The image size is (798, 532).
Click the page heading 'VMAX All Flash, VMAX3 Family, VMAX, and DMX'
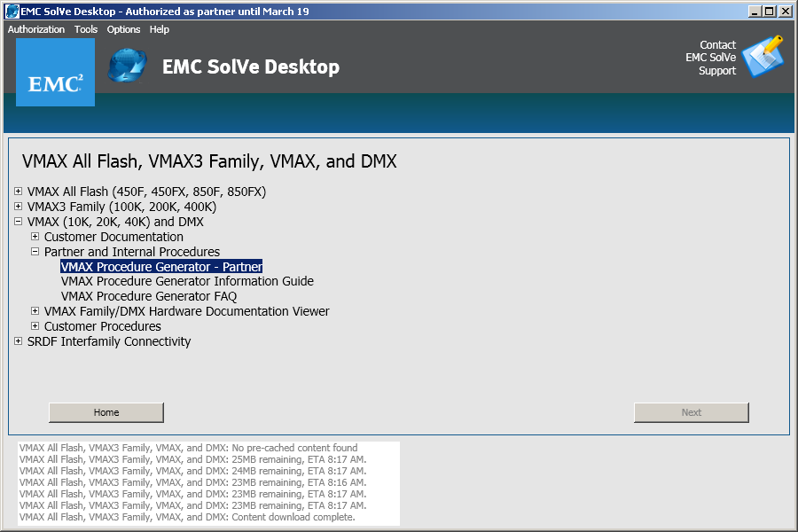click(209, 161)
